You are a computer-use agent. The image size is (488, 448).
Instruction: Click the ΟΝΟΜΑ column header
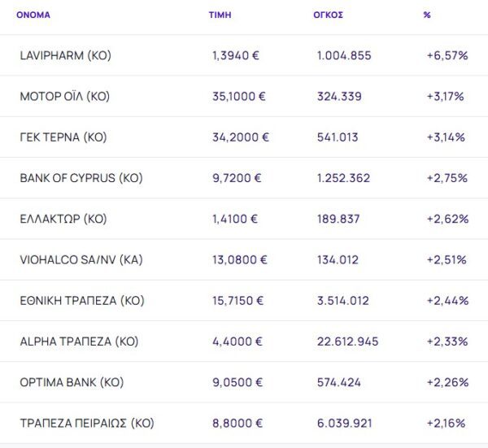pos(33,15)
